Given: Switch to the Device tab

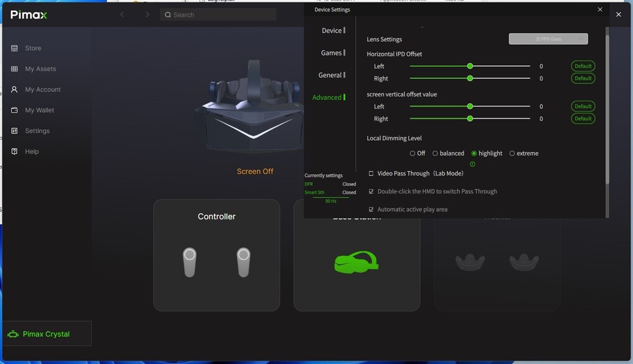Looking at the screenshot, I should (333, 30).
